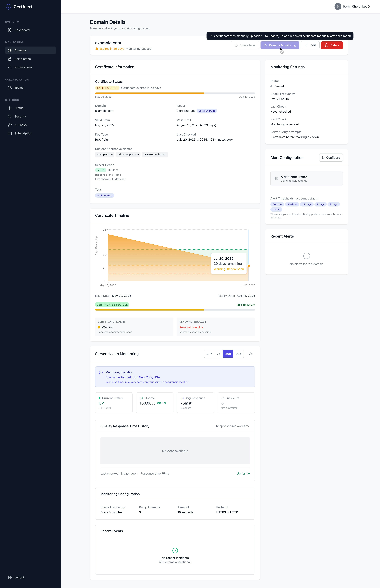Image resolution: width=380 pixels, height=588 pixels.
Task: Click the orange data point on timeline chart
Action: pos(249,266)
